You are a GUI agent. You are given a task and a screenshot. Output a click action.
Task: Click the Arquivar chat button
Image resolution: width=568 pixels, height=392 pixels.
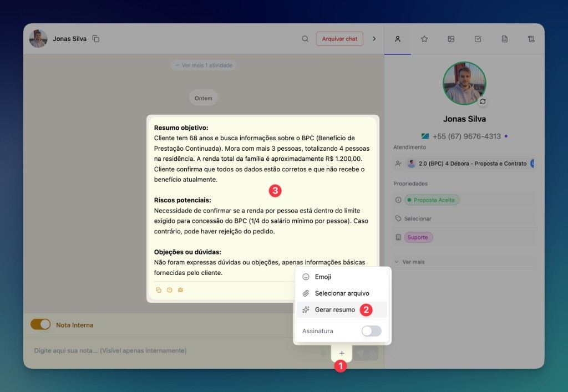pyautogui.click(x=339, y=39)
